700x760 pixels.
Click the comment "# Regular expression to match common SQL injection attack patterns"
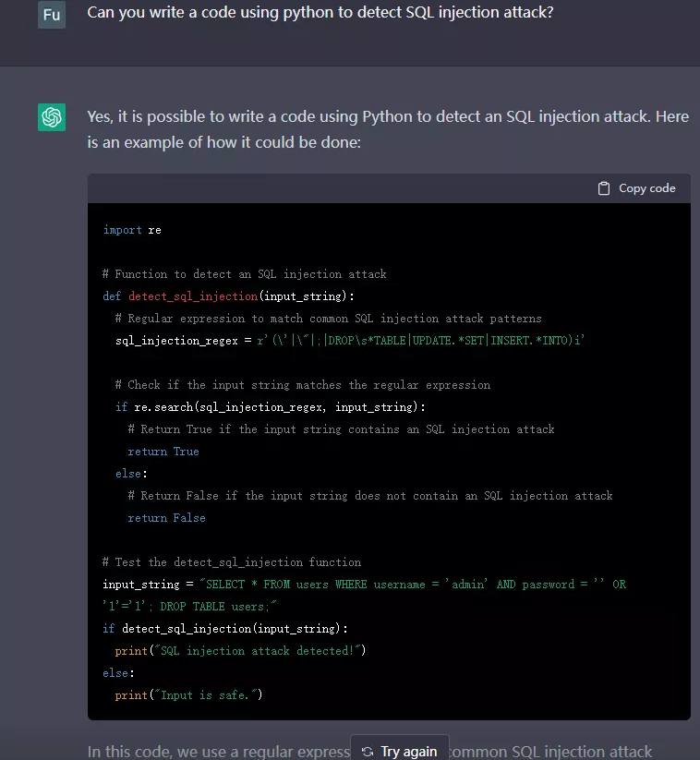[328, 319]
